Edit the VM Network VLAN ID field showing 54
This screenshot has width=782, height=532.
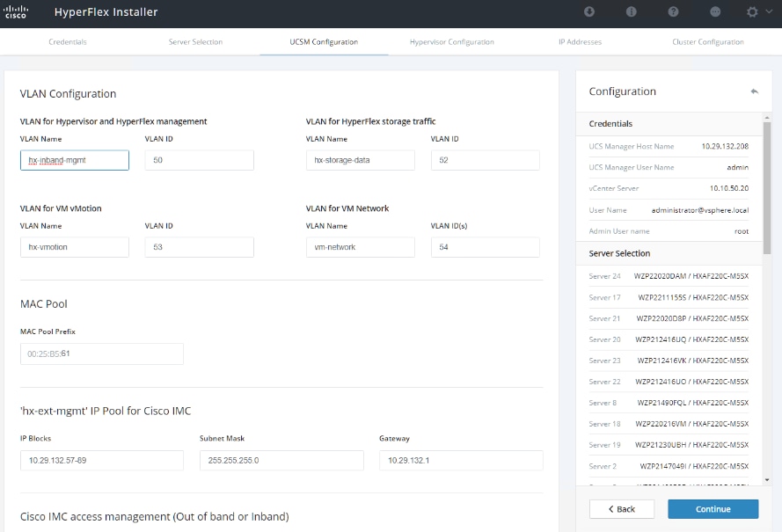[x=486, y=247]
